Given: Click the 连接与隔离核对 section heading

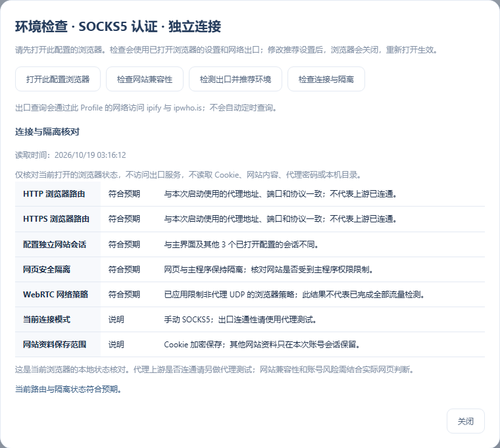Looking at the screenshot, I should click(47, 132).
